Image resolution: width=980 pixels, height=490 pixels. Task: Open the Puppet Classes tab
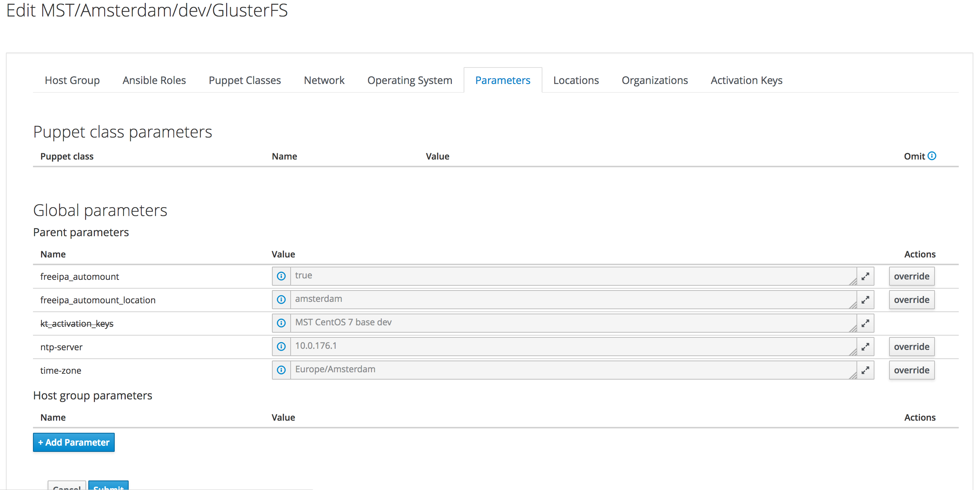[x=244, y=80]
